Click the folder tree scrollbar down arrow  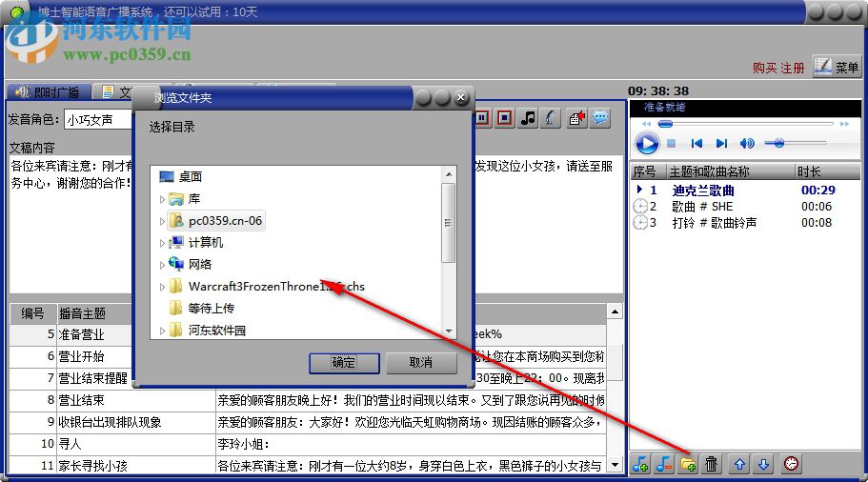click(449, 331)
